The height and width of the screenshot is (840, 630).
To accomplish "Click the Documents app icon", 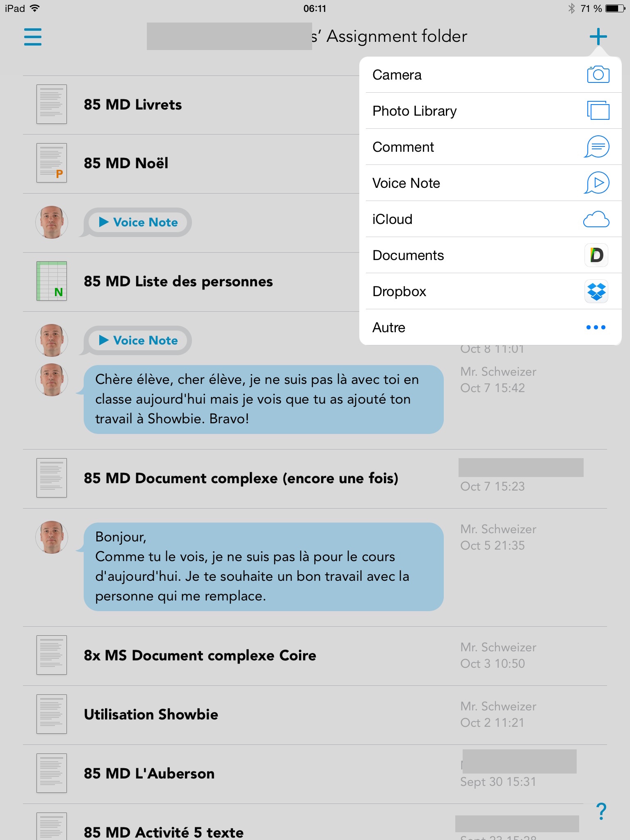I will pos(596,255).
